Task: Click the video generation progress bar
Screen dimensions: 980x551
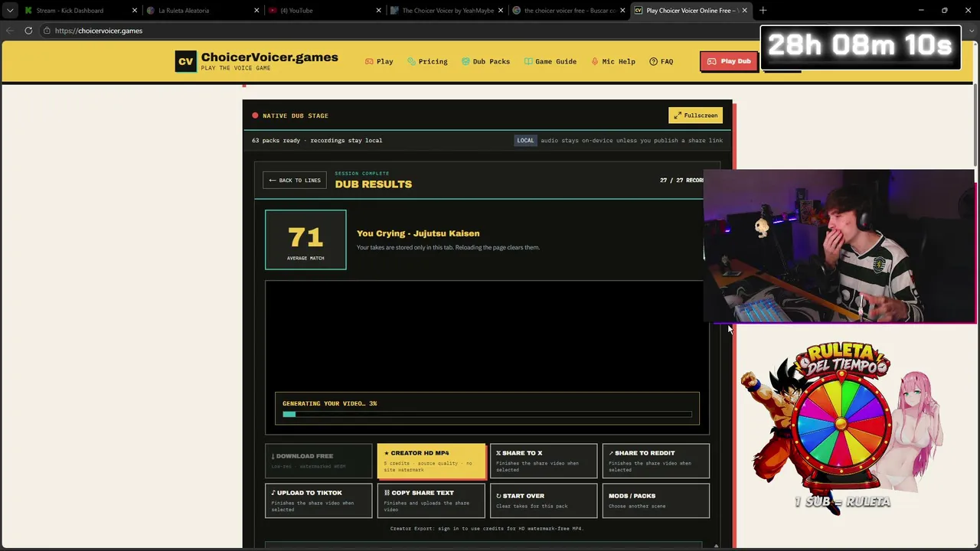Action: click(x=487, y=414)
